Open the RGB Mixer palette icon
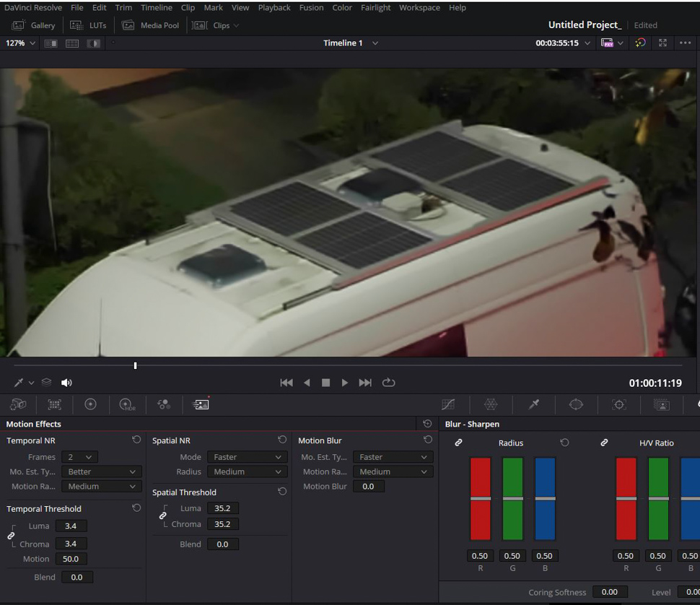The image size is (700, 605). coord(164,404)
